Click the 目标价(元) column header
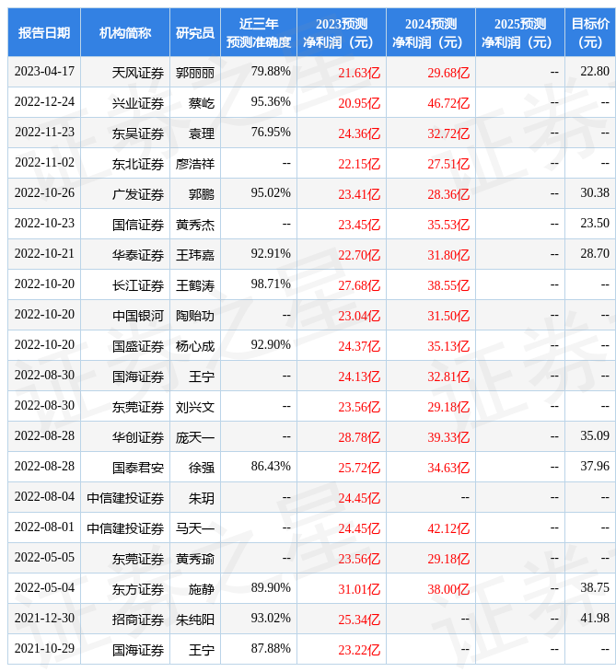The width and height of the screenshot is (616, 672). pos(590,32)
